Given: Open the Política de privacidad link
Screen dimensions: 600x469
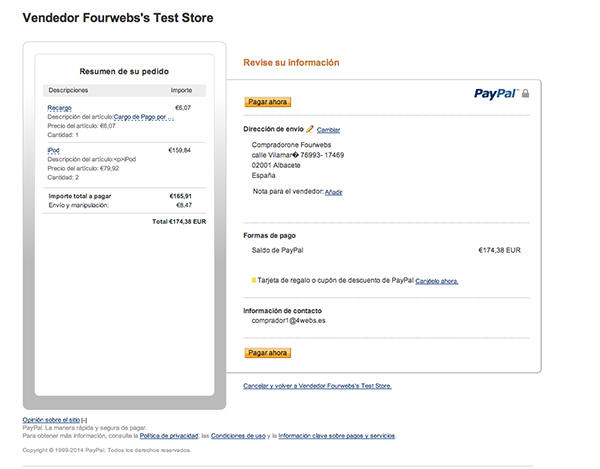Looking at the screenshot, I should click(169, 436).
